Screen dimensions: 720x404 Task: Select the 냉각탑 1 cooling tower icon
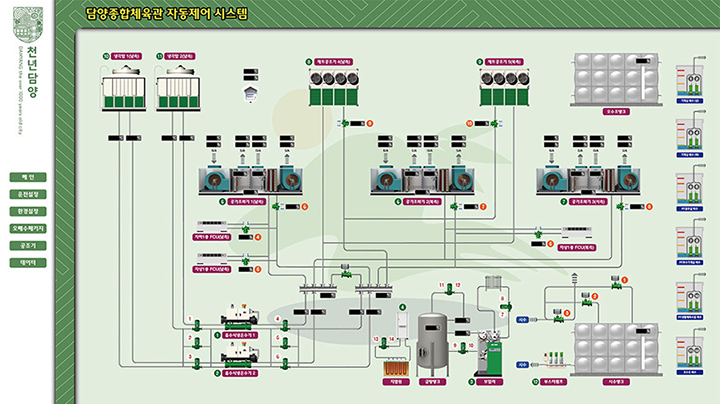click(x=127, y=87)
